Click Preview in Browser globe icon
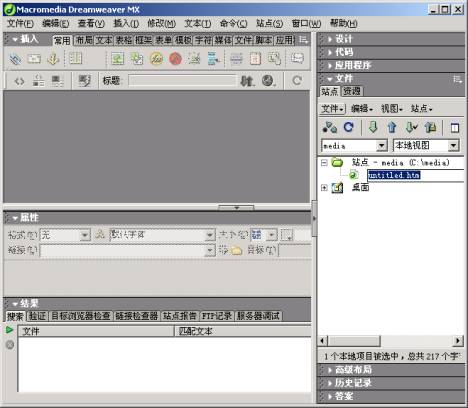Viewport: 468px width, 408px height. tap(268, 81)
